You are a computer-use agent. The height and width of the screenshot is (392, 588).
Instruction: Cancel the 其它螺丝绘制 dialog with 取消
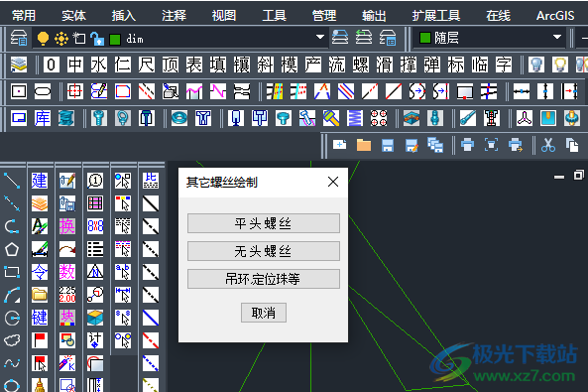pyautogui.click(x=264, y=313)
